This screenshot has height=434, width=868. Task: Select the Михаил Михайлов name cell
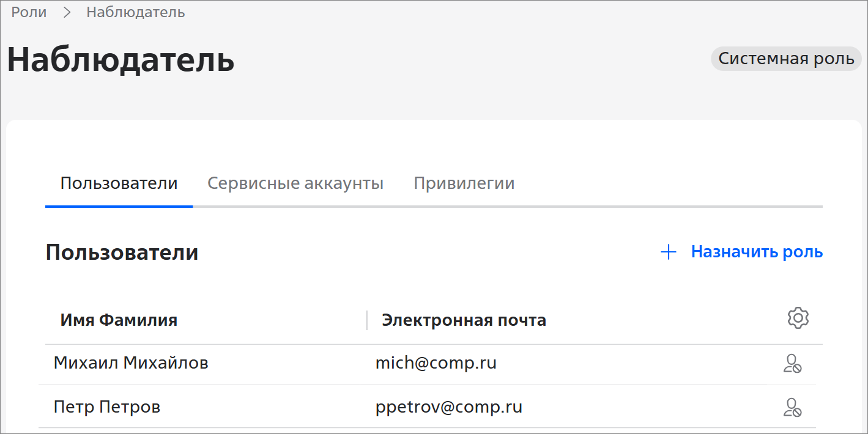pyautogui.click(x=131, y=363)
